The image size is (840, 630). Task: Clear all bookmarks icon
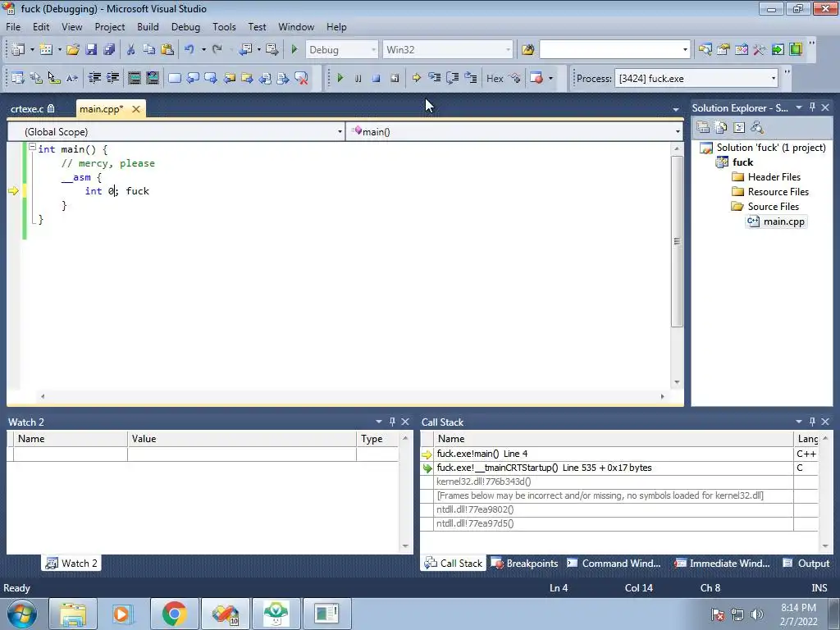[x=302, y=78]
